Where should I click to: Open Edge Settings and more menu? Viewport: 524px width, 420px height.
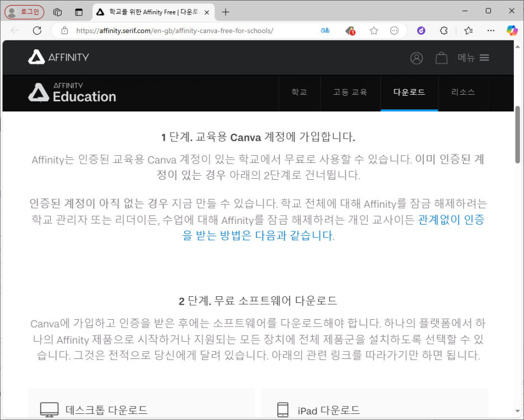tap(490, 31)
